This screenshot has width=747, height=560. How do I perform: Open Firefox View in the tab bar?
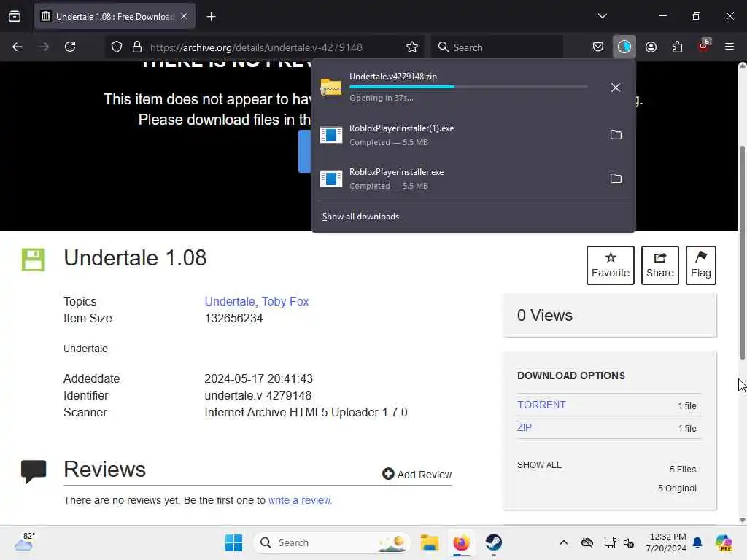(x=15, y=17)
